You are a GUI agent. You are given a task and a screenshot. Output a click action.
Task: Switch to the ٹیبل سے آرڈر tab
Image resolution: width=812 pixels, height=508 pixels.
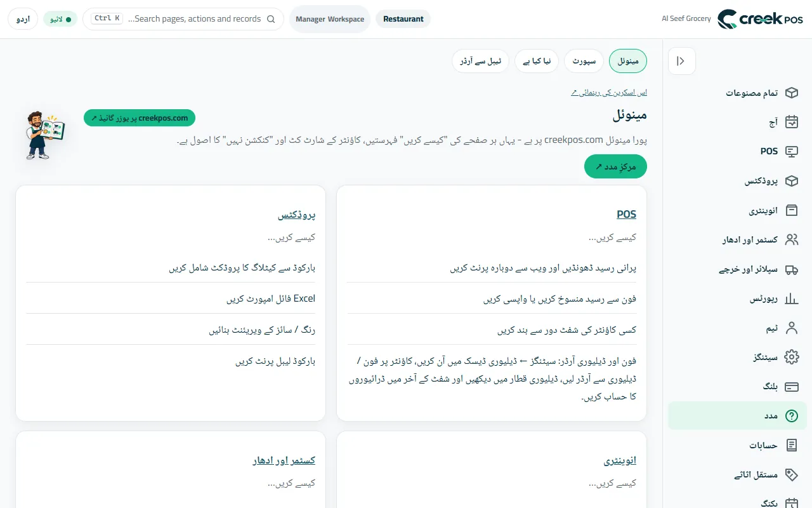(x=480, y=61)
